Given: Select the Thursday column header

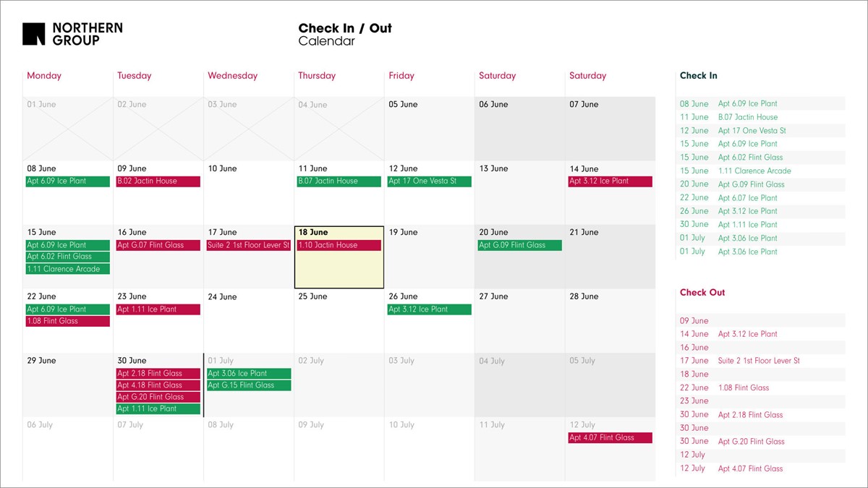Looking at the screenshot, I should [317, 76].
